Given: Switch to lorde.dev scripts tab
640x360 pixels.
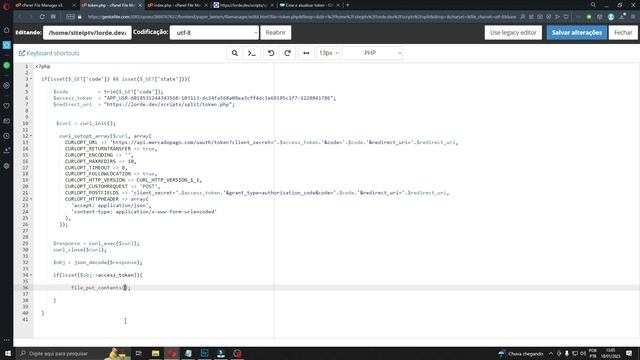Looking at the screenshot, I should pos(243,5).
